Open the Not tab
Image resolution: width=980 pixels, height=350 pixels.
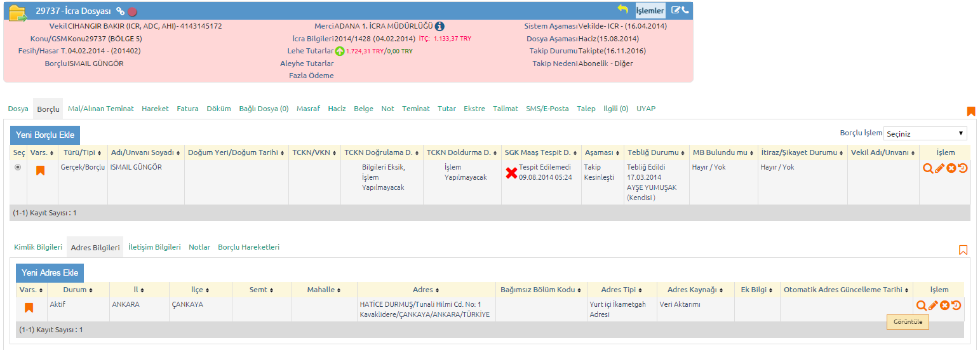tap(387, 109)
